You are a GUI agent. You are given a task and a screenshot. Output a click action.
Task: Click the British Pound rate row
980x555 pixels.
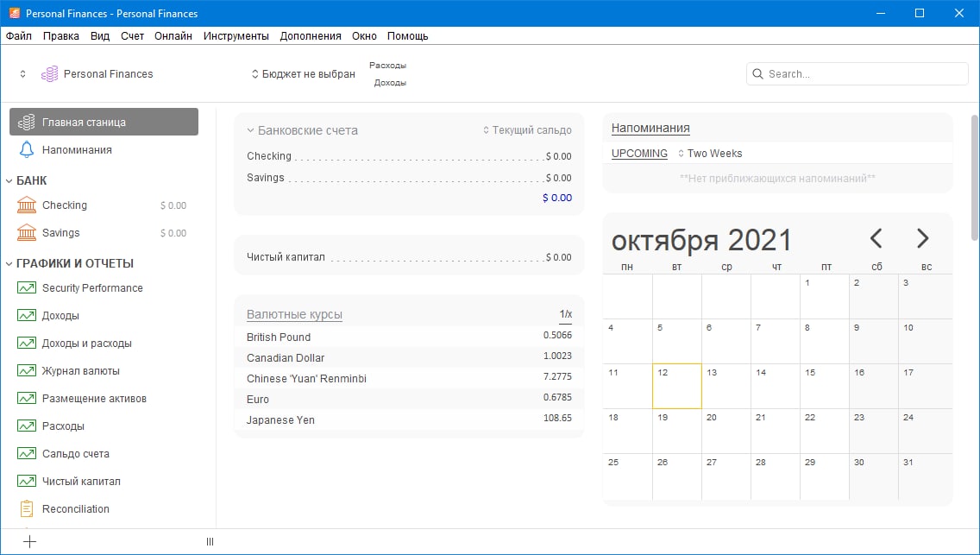[x=409, y=337]
